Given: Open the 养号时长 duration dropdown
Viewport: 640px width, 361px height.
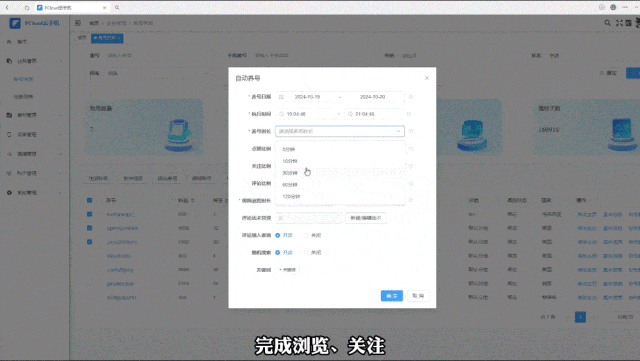Looking at the screenshot, I should coord(340,131).
